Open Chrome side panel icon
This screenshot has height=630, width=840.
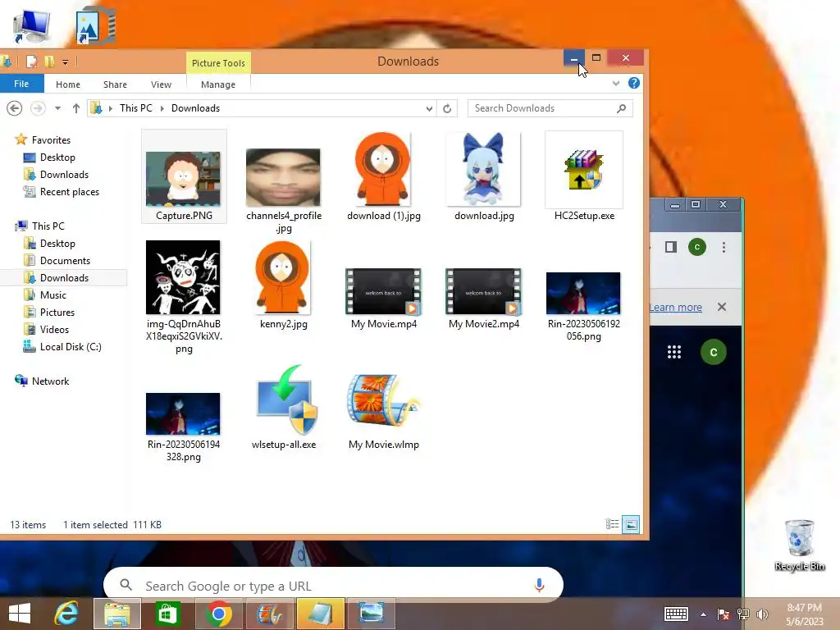[671, 247]
